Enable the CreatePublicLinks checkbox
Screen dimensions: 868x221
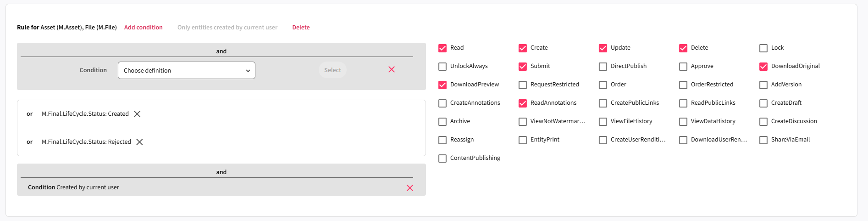coord(603,103)
